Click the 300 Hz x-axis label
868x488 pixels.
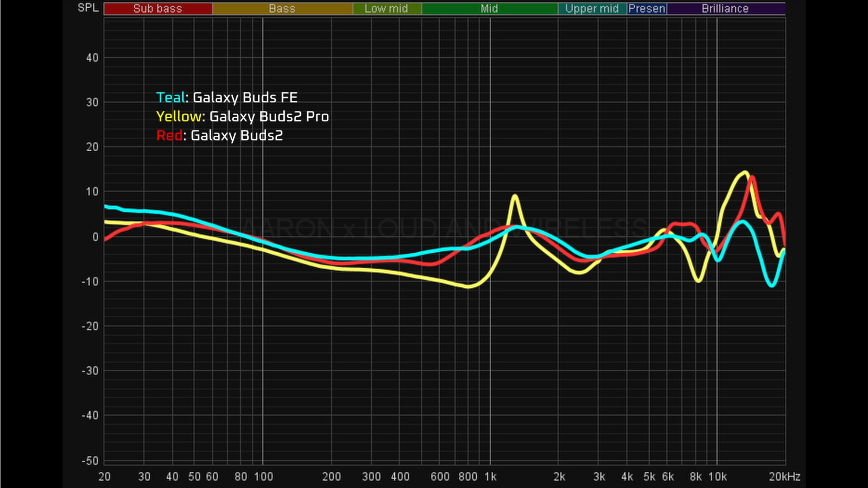pyautogui.click(x=372, y=477)
